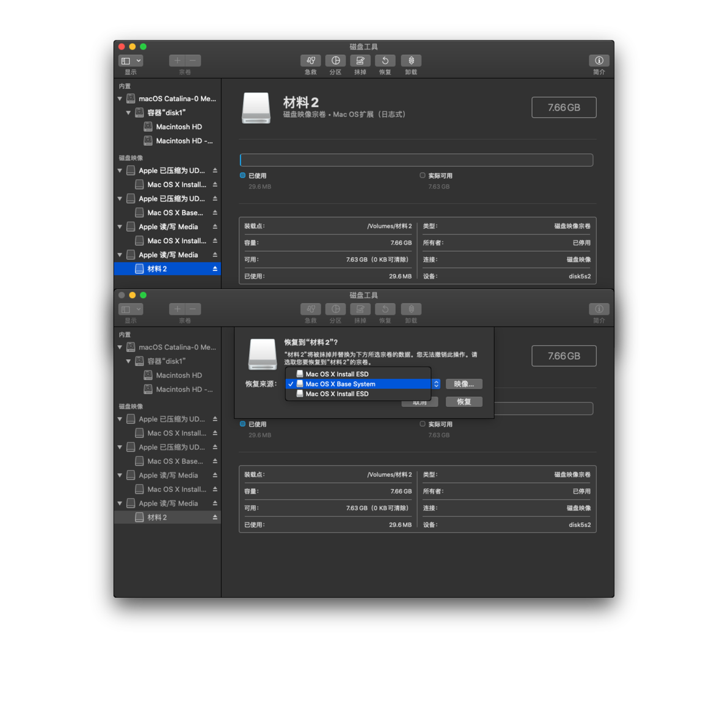Click First Aid (急救) icon in top window
This screenshot has height=728, width=728.
click(311, 61)
